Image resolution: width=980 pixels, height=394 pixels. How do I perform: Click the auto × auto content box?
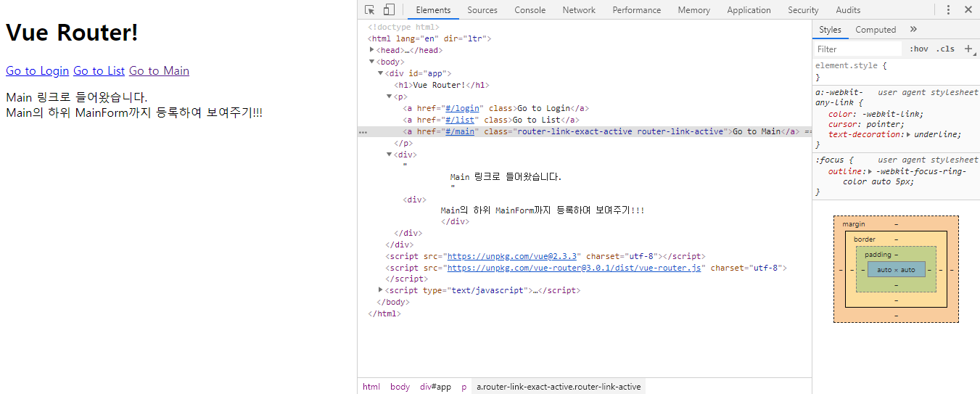[x=896, y=269]
